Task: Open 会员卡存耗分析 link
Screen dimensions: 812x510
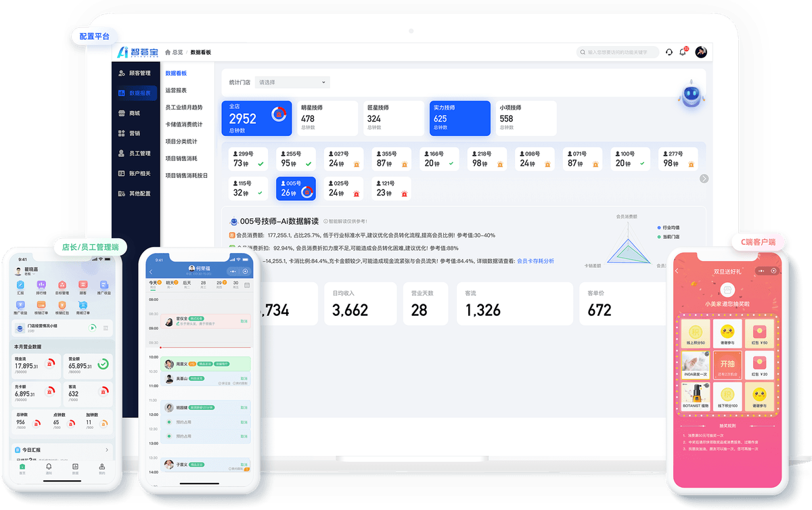Action: coord(535,260)
